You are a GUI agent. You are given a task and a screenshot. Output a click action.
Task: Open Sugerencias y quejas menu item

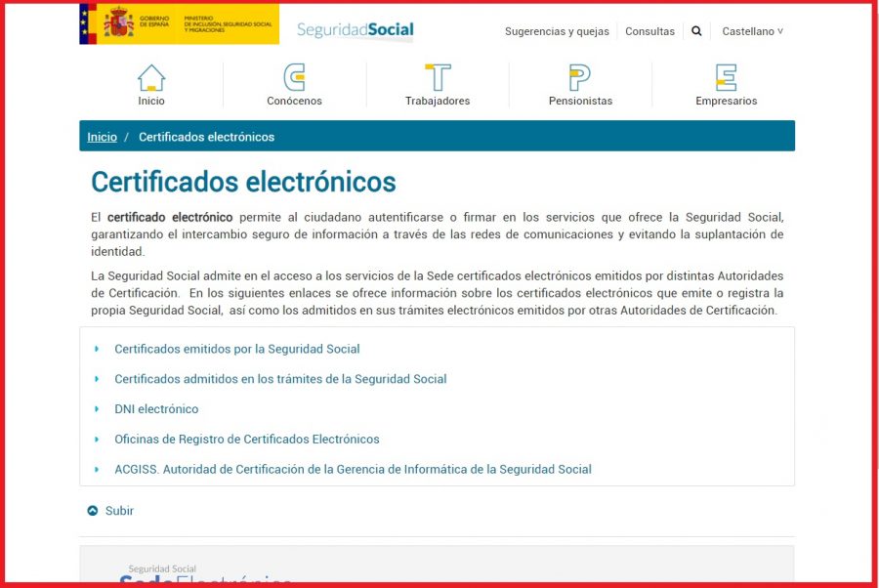tap(557, 31)
